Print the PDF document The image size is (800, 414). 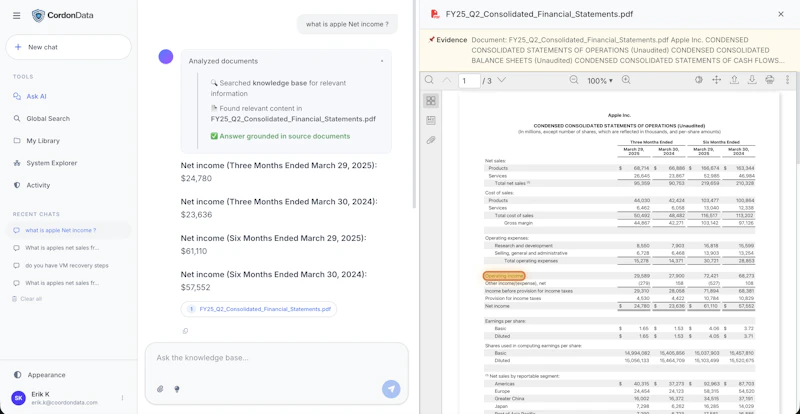(769, 80)
